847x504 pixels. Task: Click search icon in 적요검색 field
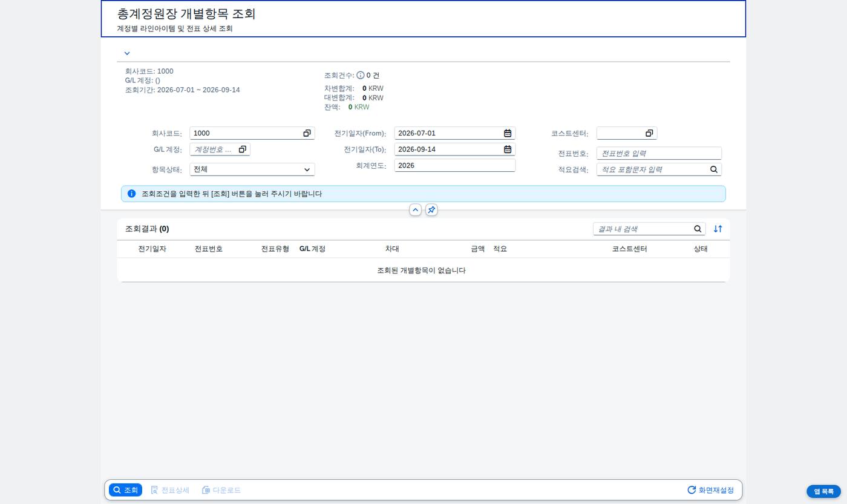(714, 169)
